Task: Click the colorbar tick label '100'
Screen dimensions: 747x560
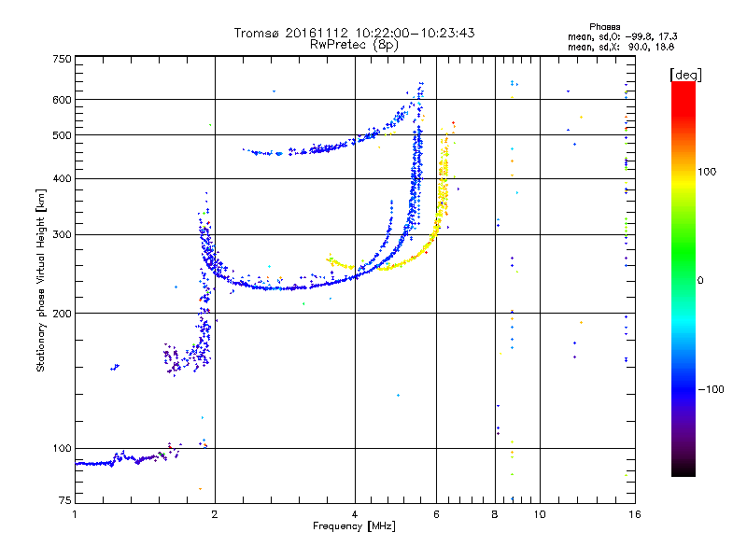Action: point(707,172)
